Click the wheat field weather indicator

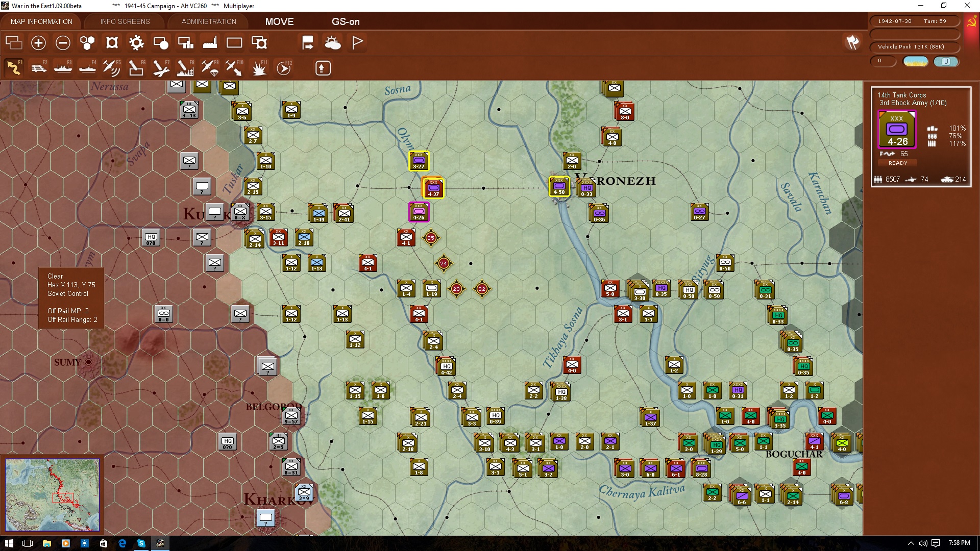tap(915, 61)
